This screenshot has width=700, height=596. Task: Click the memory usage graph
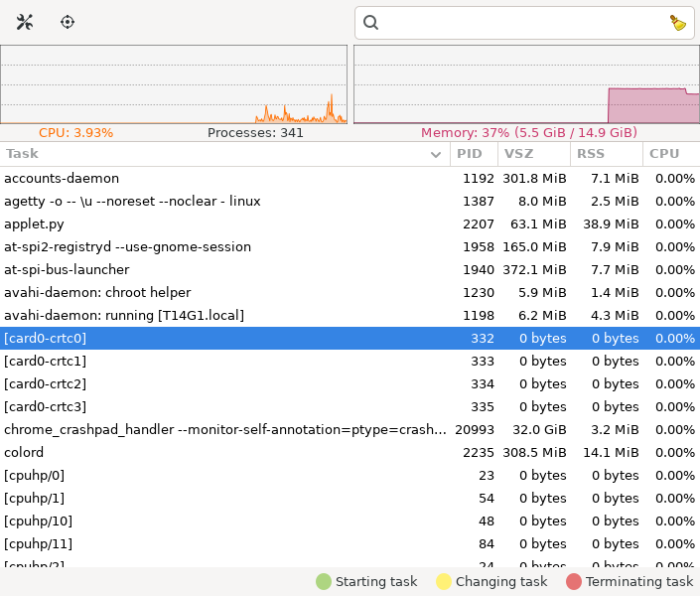tap(527, 84)
